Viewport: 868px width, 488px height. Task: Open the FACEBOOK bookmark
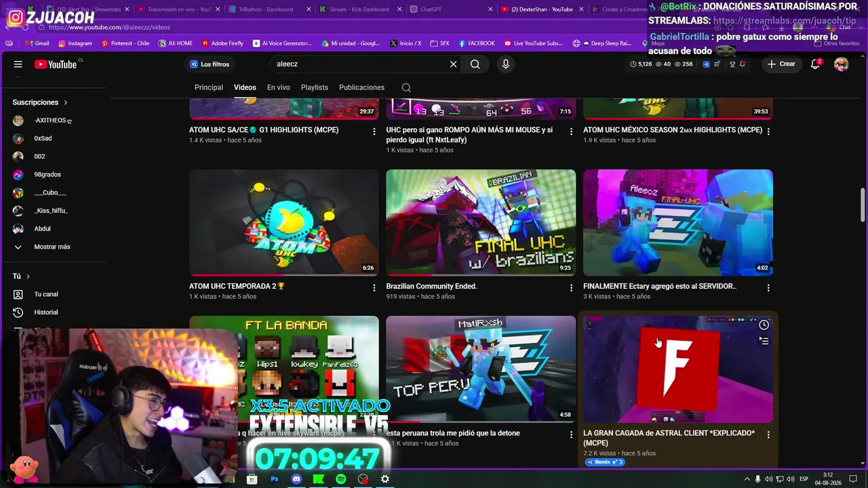[477, 43]
